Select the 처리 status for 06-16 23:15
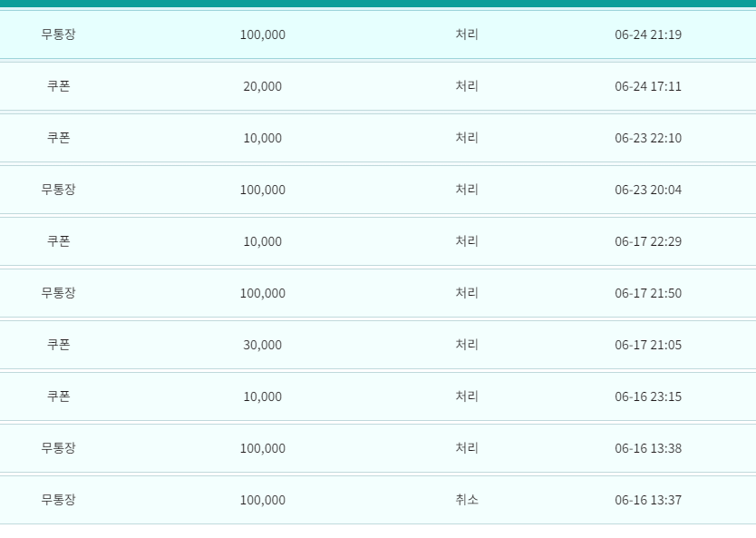This screenshot has width=756, height=538. [x=467, y=396]
